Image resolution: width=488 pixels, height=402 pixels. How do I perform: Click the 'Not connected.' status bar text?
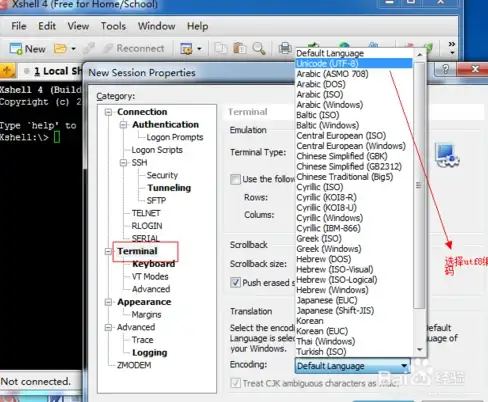(x=36, y=381)
